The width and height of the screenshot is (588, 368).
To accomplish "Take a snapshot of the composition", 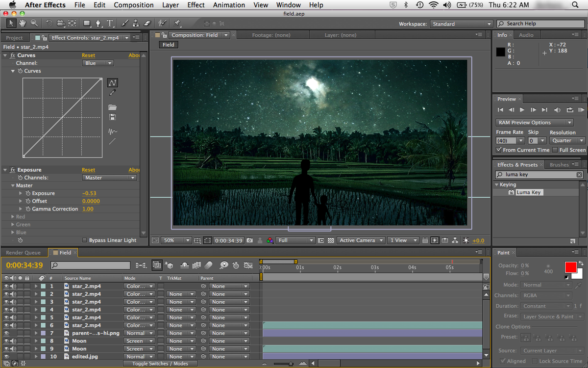I will point(250,240).
